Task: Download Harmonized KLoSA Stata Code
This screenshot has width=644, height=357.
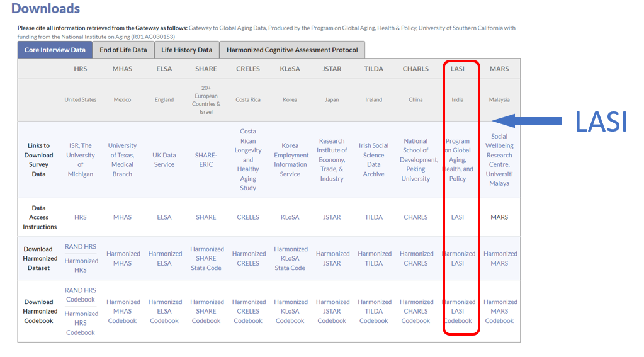Action: tap(291, 258)
